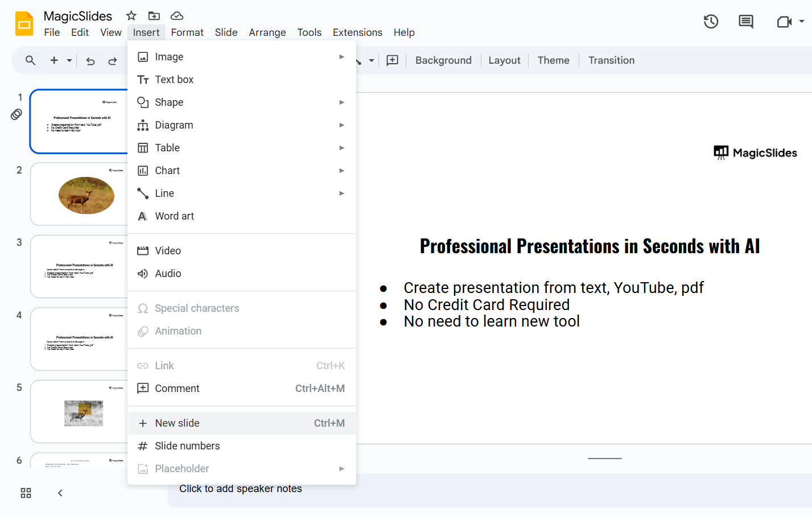Open version history clock icon
812x516 pixels.
pos(711,22)
